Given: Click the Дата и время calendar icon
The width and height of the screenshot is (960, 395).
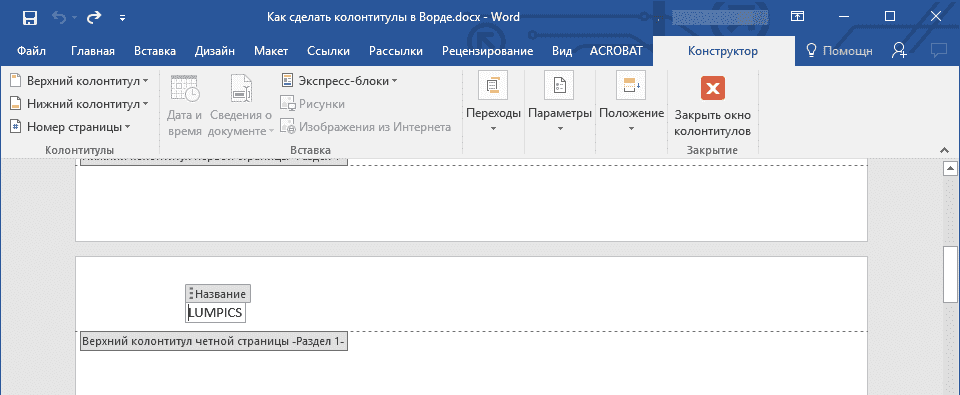Looking at the screenshot, I should [184, 88].
